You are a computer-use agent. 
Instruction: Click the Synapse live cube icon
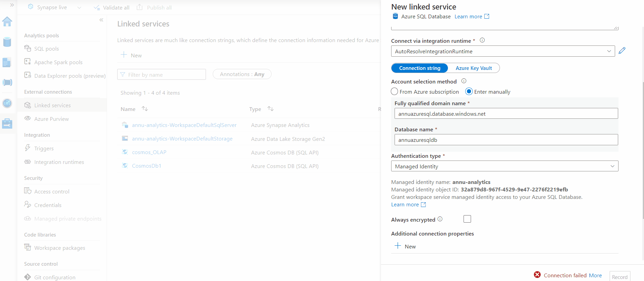(x=31, y=7)
